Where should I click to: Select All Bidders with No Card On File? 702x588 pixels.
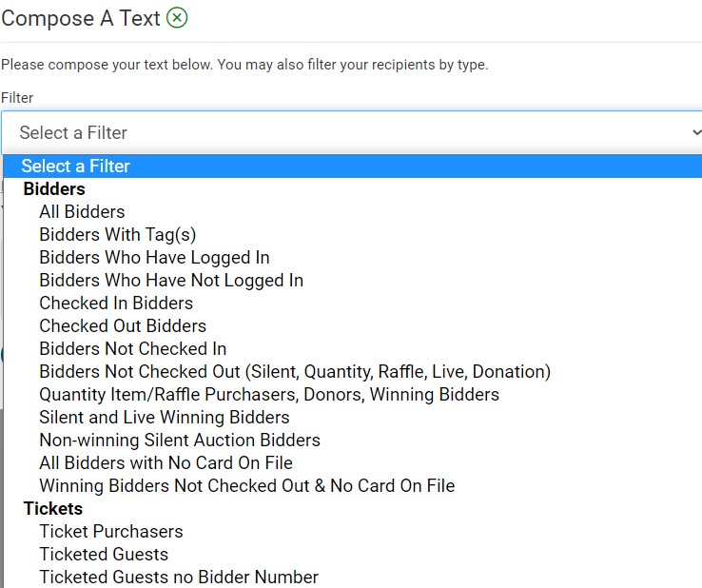click(x=166, y=462)
